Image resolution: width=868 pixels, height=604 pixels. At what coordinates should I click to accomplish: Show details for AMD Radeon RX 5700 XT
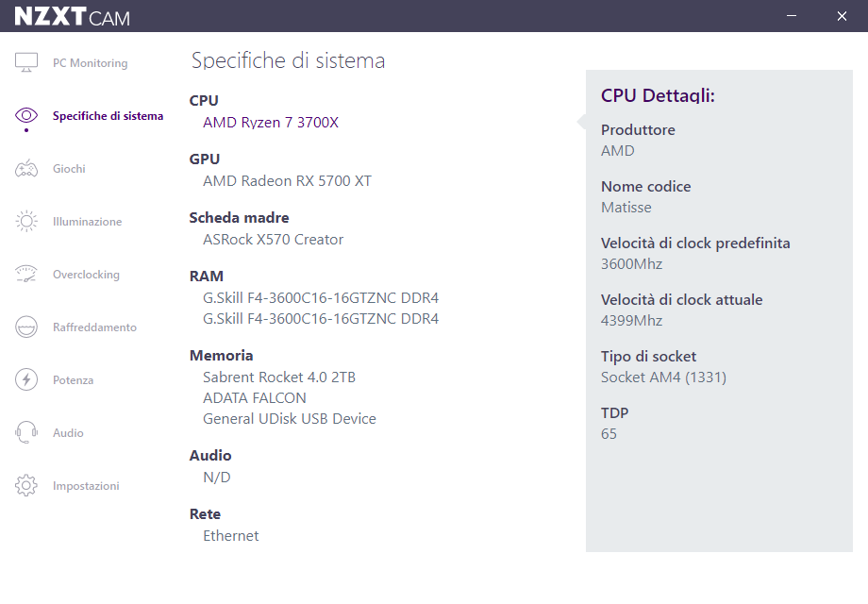click(x=287, y=181)
